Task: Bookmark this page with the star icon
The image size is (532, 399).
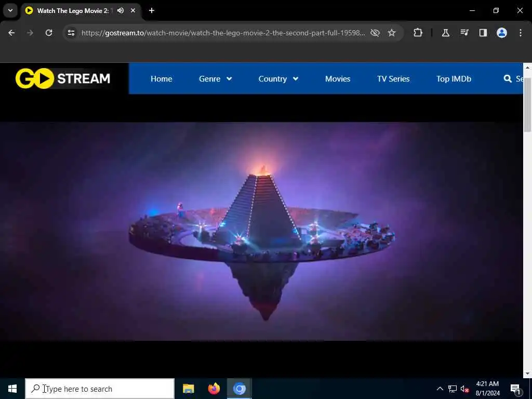Action: click(x=392, y=33)
